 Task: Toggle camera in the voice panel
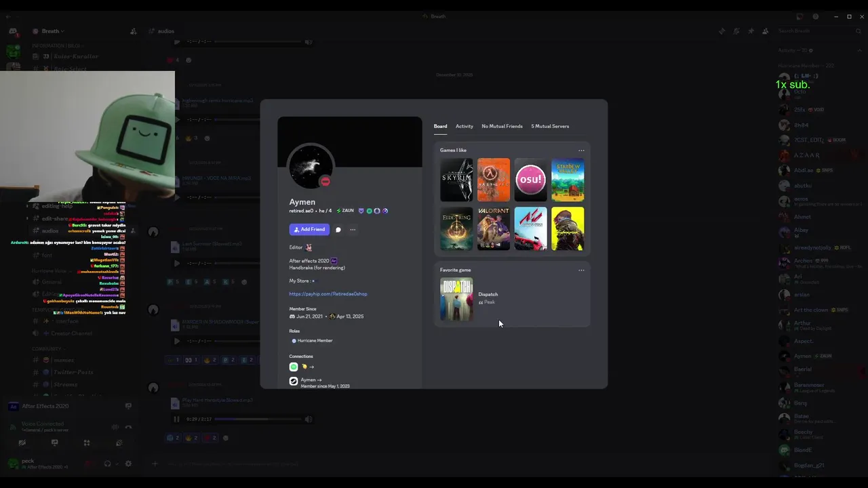tap(22, 443)
